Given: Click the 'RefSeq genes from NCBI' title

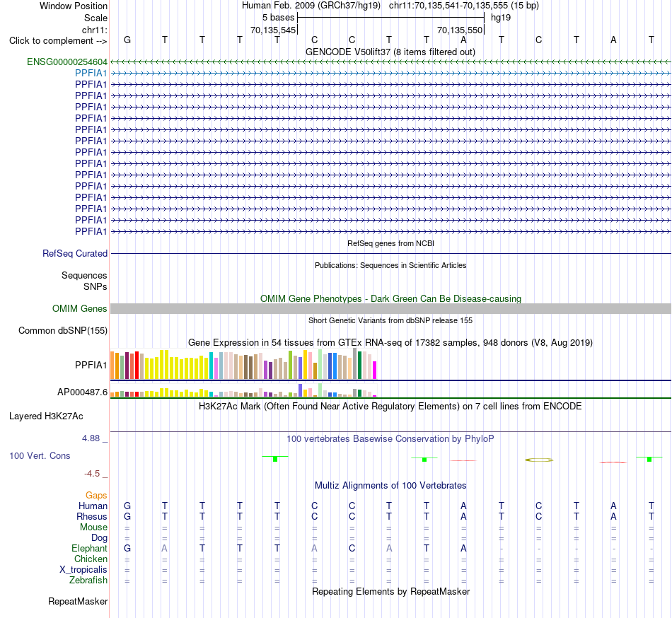Looking at the screenshot, I should tap(390, 243).
